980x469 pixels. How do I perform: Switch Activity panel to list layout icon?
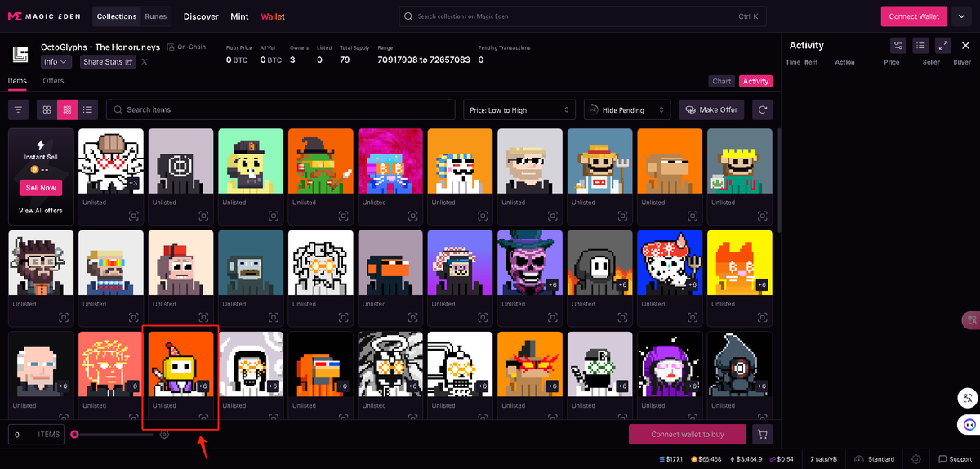point(920,46)
